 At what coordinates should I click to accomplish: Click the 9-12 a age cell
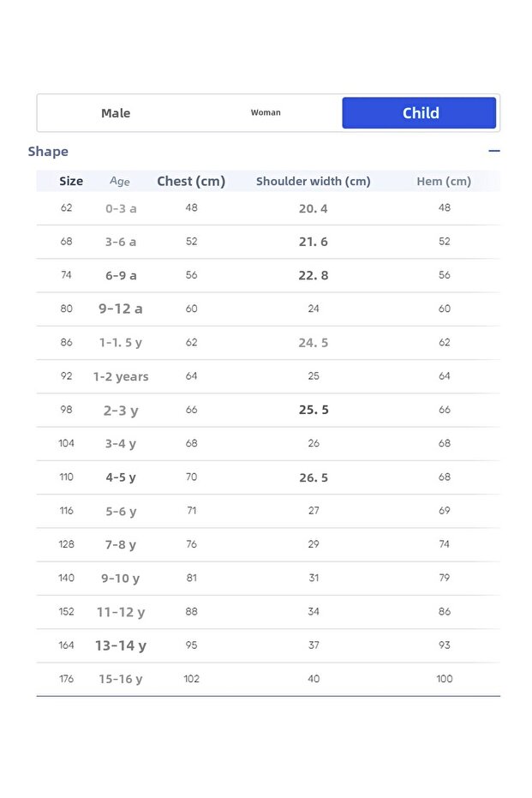(x=121, y=309)
